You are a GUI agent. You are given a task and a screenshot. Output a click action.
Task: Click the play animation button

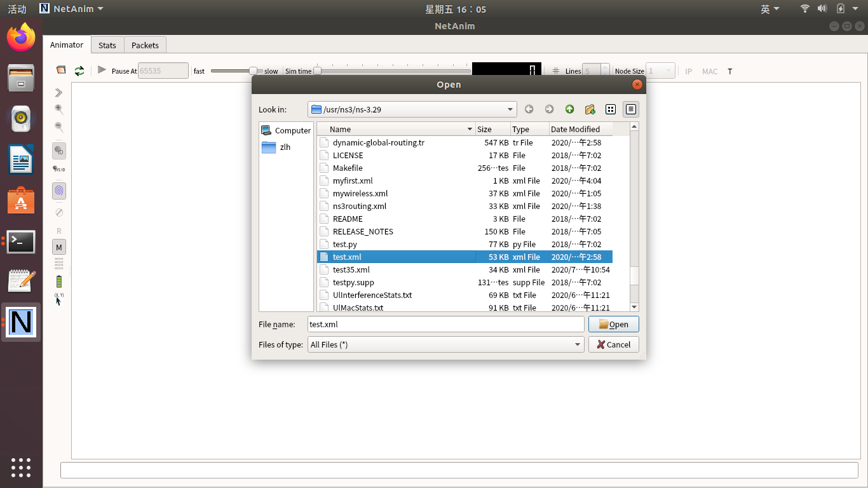(102, 70)
